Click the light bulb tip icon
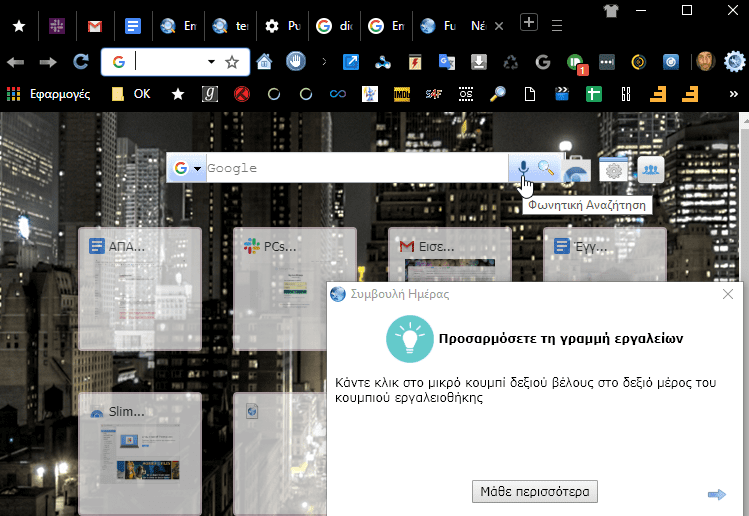This screenshot has width=749, height=516. (409, 339)
